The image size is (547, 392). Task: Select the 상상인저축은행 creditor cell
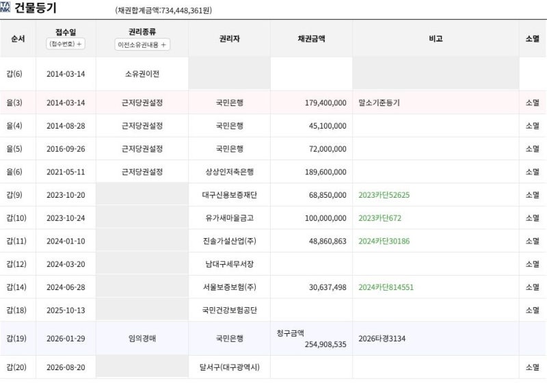click(x=230, y=172)
